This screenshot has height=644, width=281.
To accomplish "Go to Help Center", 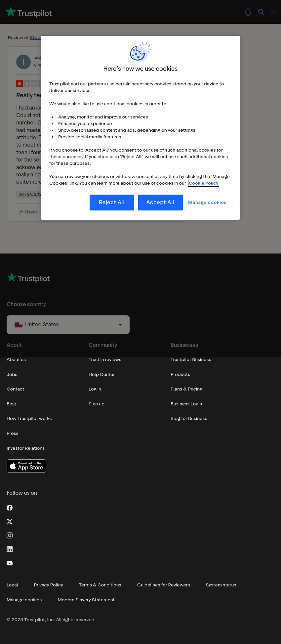I will pos(102,375).
